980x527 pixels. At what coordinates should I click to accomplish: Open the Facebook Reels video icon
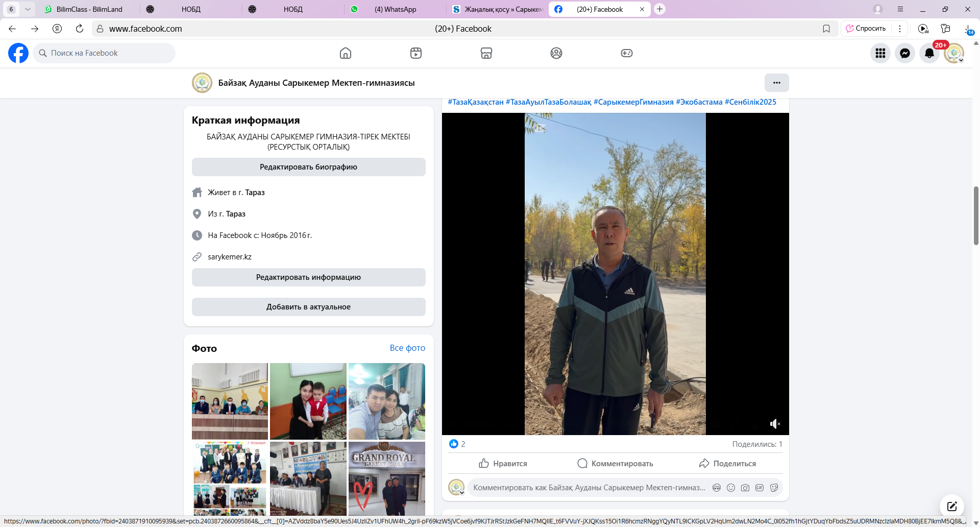point(416,53)
